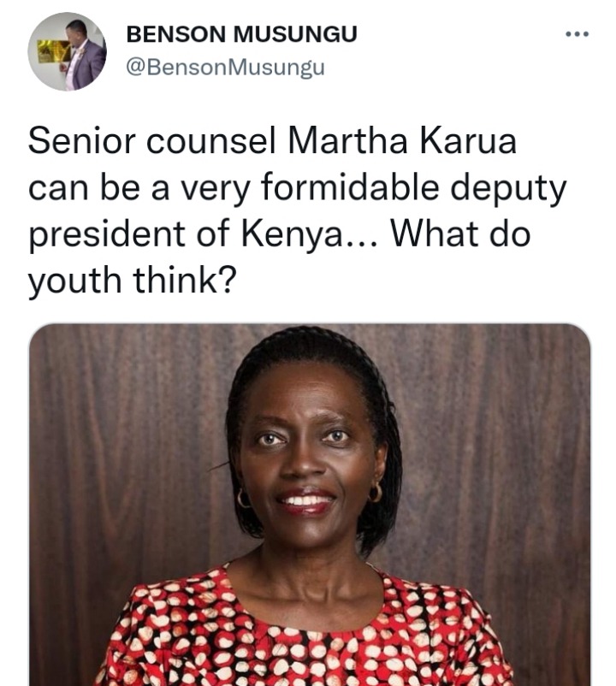Select the tweet text about deputy president
This screenshot has width=616, height=686.
click(x=298, y=210)
